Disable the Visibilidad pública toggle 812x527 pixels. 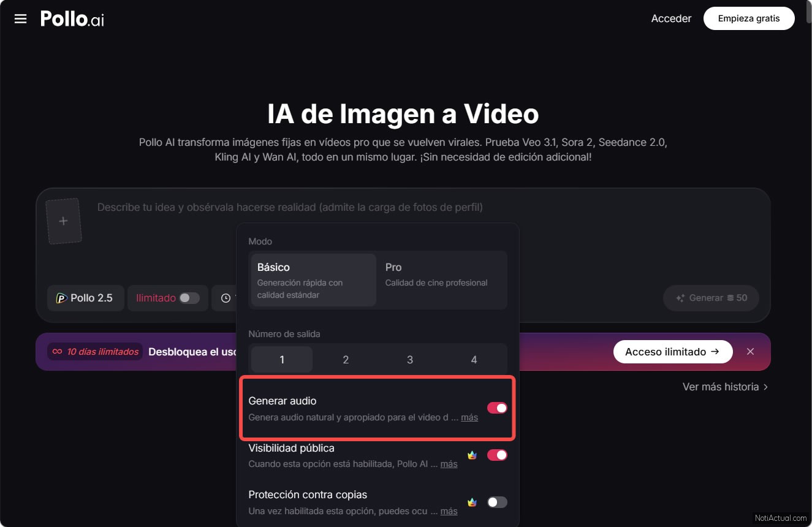(x=497, y=455)
